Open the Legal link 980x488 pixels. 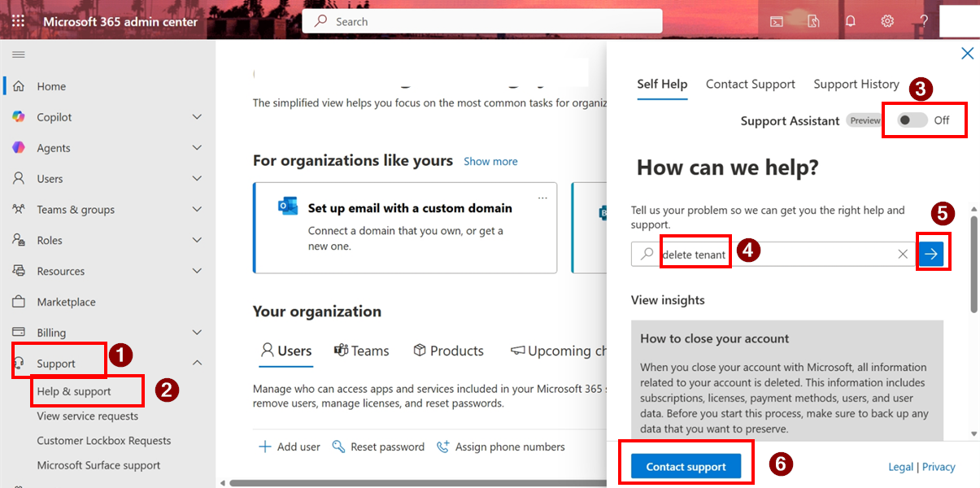(x=900, y=467)
